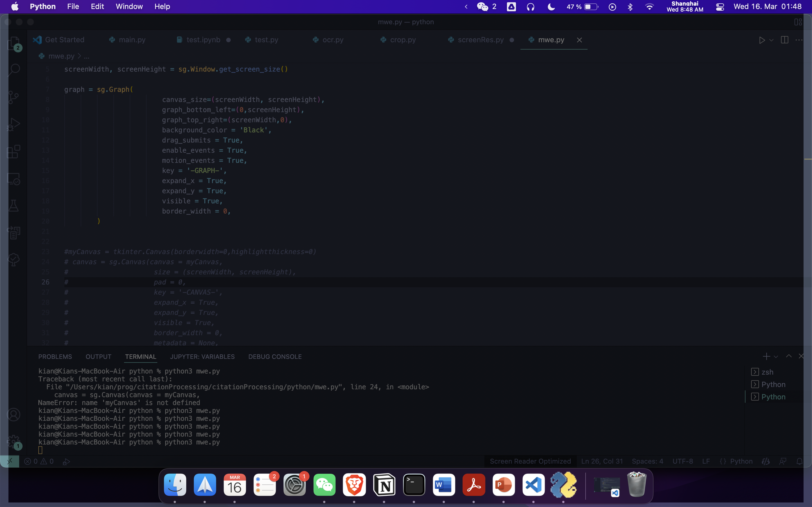Open the Edit menu in the menu bar
812x507 pixels.
(x=97, y=7)
